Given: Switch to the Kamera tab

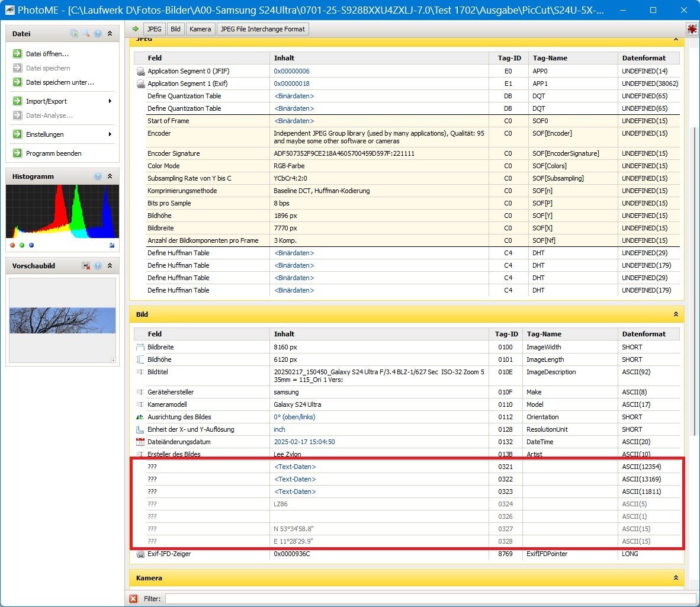Looking at the screenshot, I should click(200, 29).
